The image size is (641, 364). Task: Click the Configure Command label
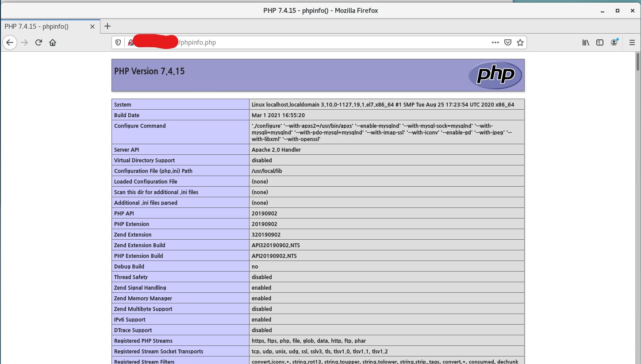(x=140, y=126)
